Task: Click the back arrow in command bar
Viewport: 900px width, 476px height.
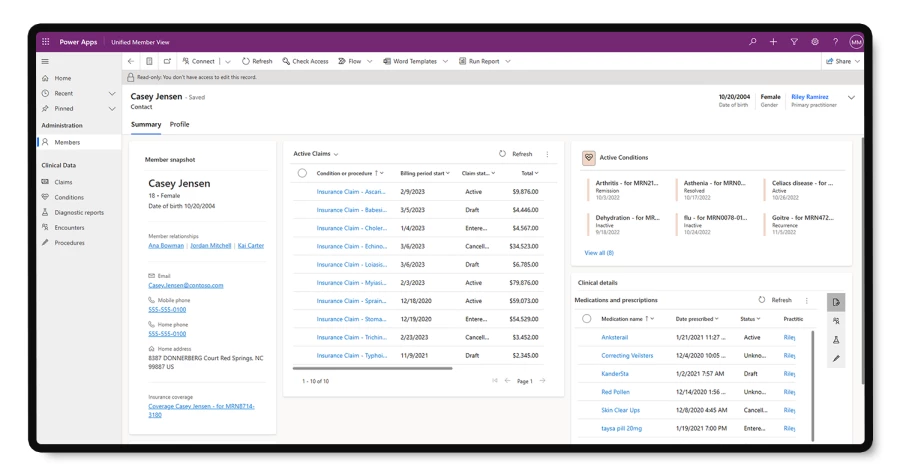Action: 131,61
